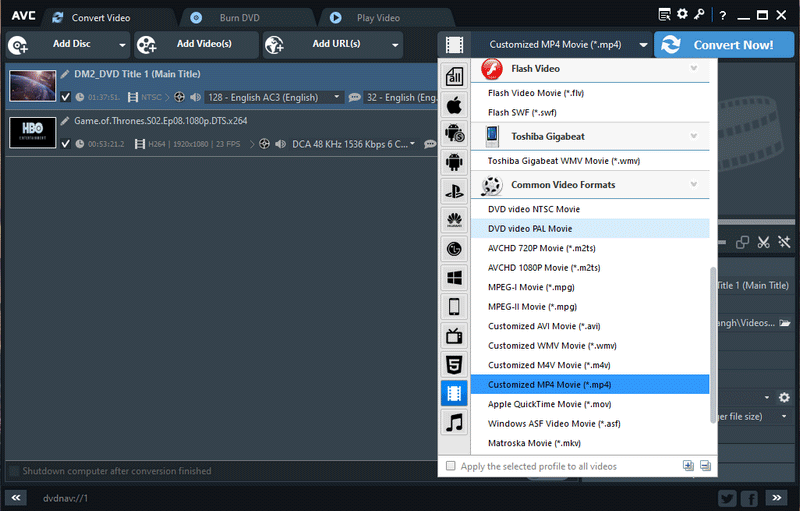
Task: Switch to the Play Video tab
Action: tap(378, 18)
